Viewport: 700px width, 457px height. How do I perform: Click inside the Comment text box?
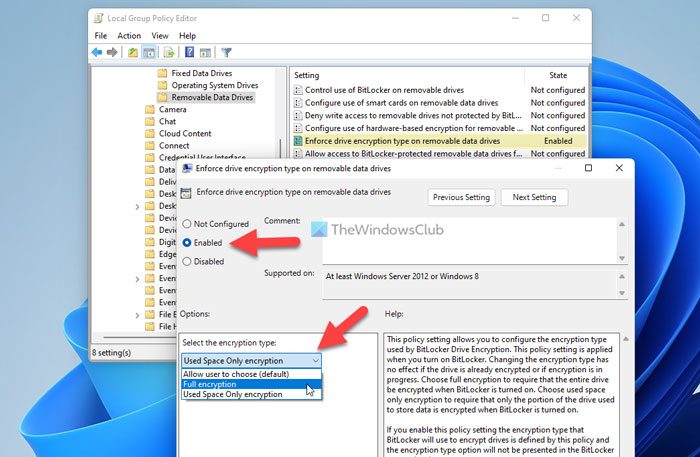pos(469,241)
